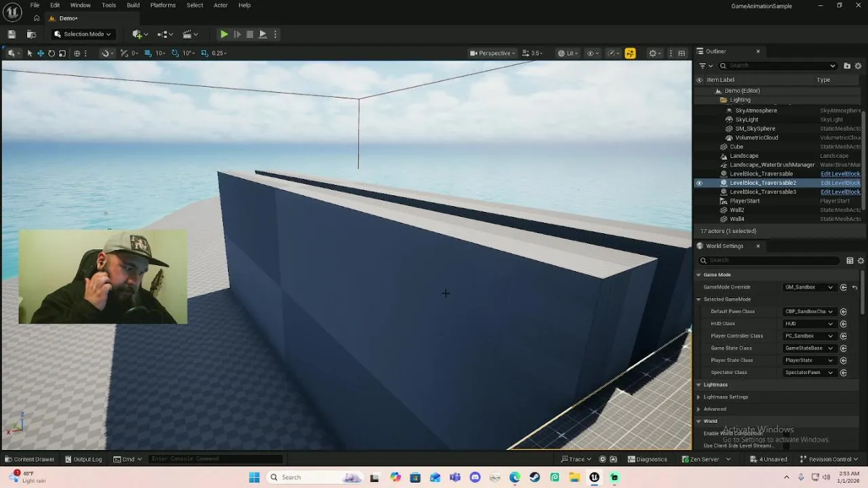Click the Stop simulation square button
Viewport: 868px width, 488px height.
pyautogui.click(x=250, y=34)
